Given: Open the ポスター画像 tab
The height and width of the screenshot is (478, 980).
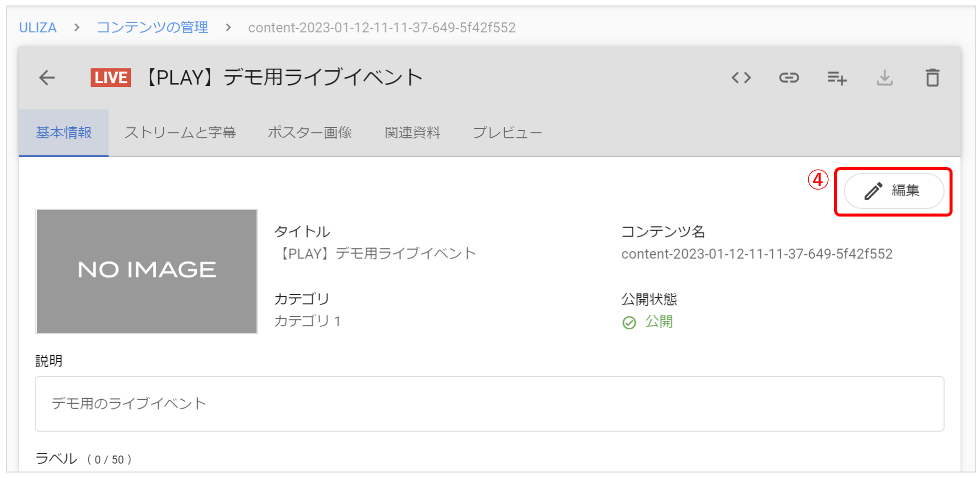Looking at the screenshot, I should click(x=310, y=132).
